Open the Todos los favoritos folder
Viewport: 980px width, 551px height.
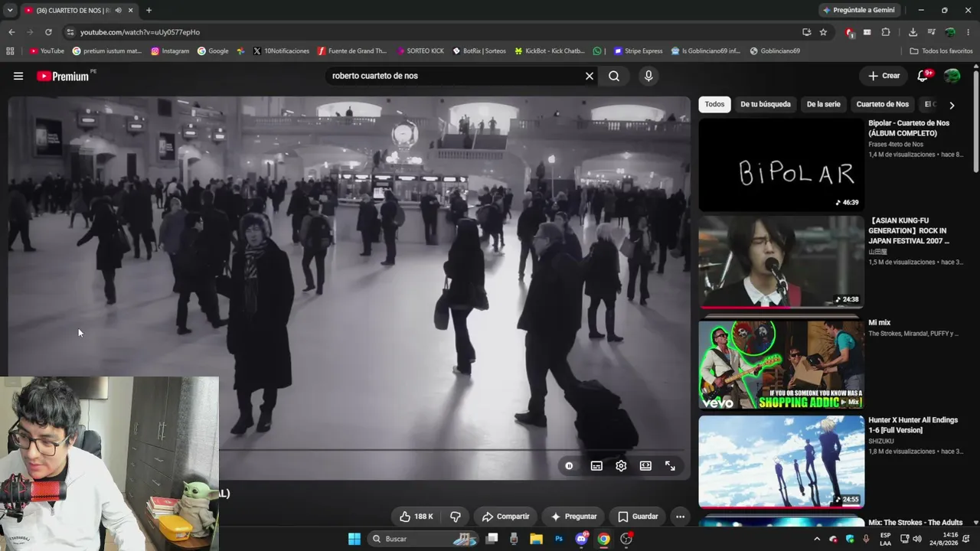pyautogui.click(x=941, y=51)
